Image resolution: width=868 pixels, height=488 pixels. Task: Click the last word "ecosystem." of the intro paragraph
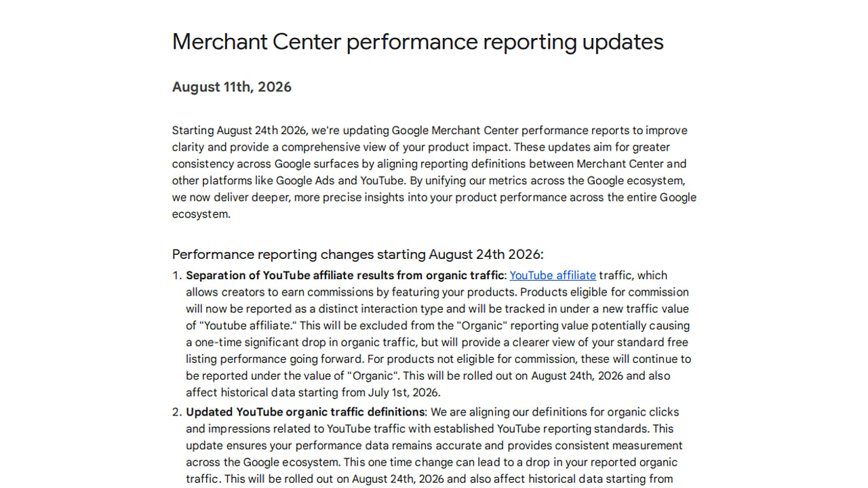tap(201, 214)
